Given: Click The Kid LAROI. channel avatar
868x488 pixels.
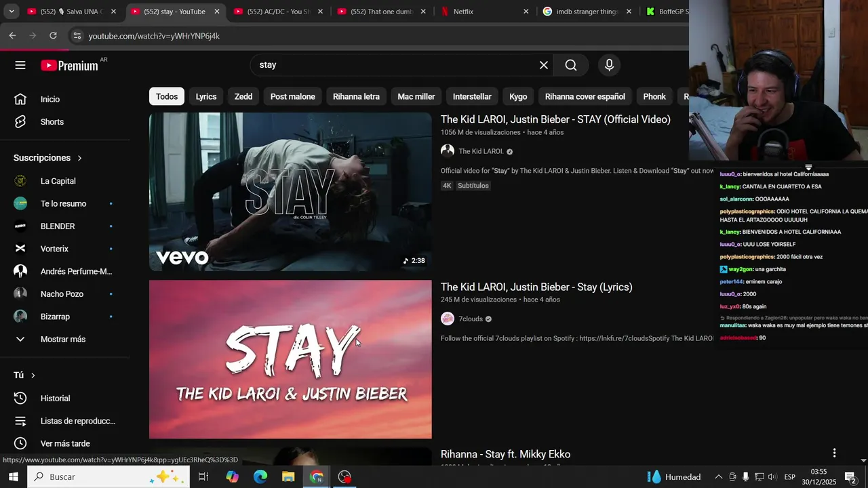Looking at the screenshot, I should point(448,151).
